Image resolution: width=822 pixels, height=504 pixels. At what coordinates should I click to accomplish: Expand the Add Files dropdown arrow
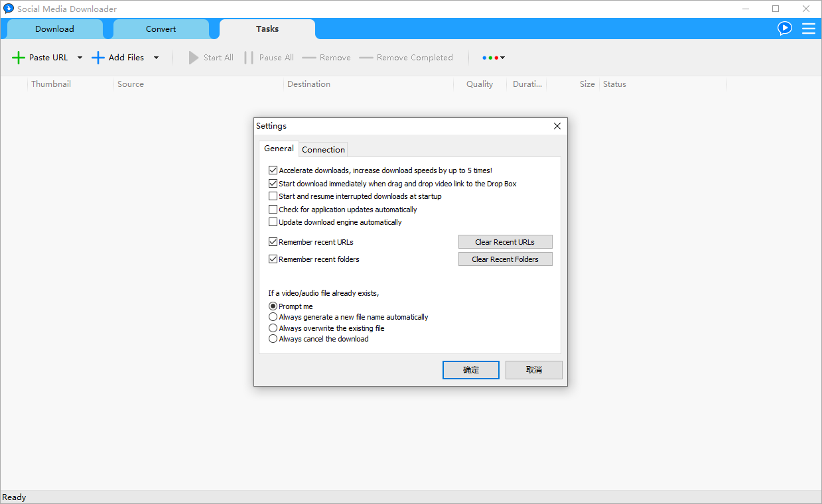point(156,58)
